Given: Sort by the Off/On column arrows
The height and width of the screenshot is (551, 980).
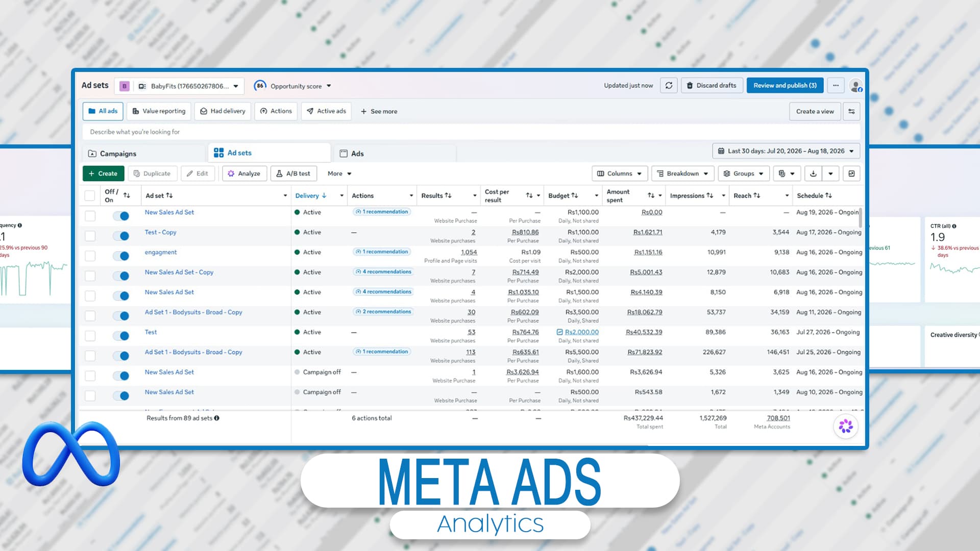Looking at the screenshot, I should tap(127, 195).
